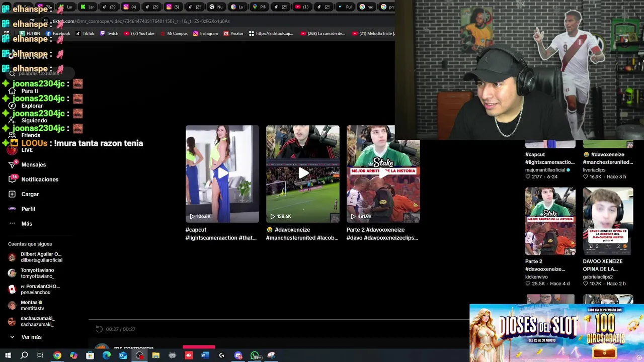This screenshot has width=644, height=362.
Task: Open Windows taskbar search
Action: 24,355
